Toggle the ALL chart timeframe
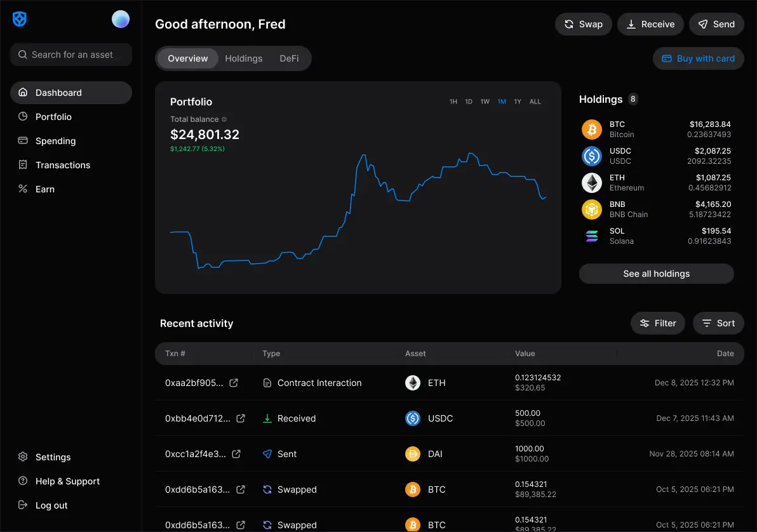Viewport: 757px width, 532px height. click(x=535, y=101)
